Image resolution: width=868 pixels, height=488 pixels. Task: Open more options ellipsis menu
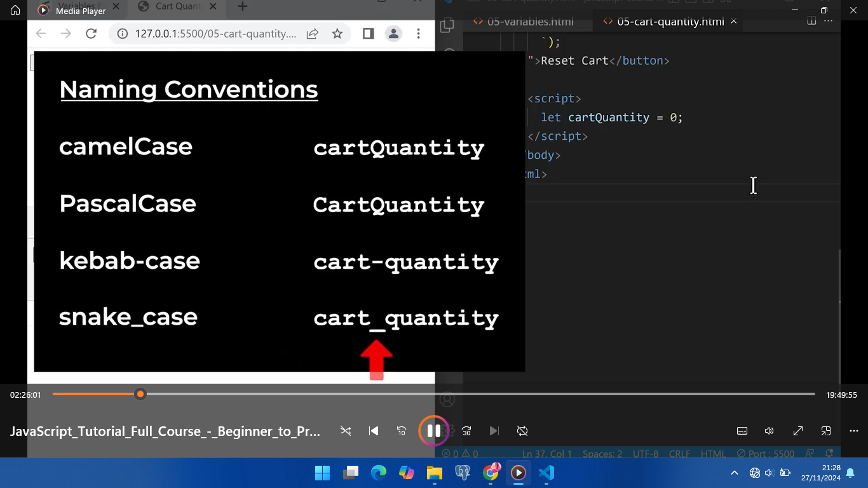pos(854,431)
